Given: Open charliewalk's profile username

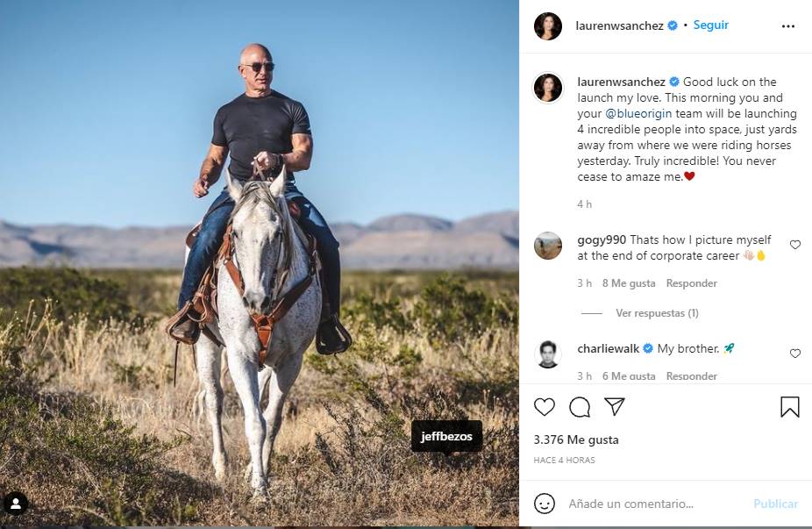Looking at the screenshot, I should click(608, 348).
